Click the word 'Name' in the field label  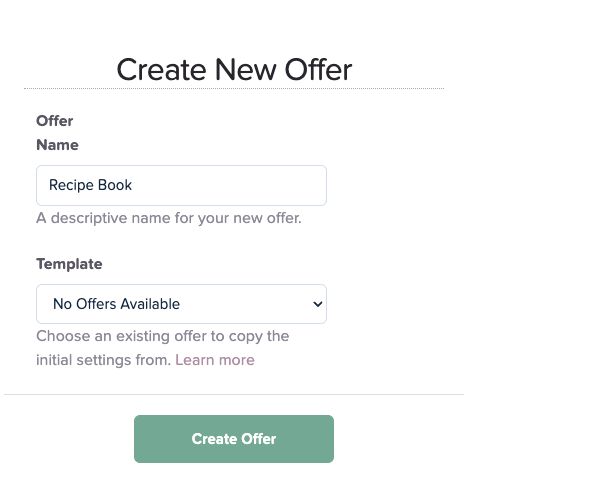click(57, 145)
